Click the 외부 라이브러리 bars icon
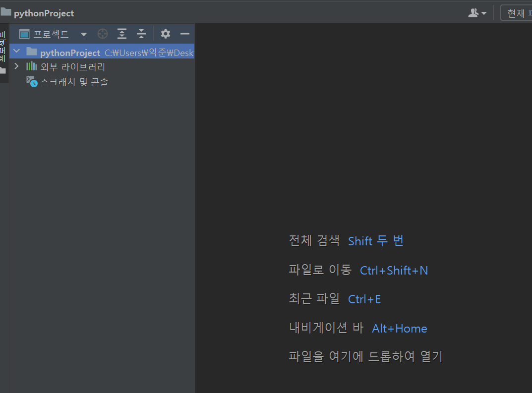 [32, 66]
